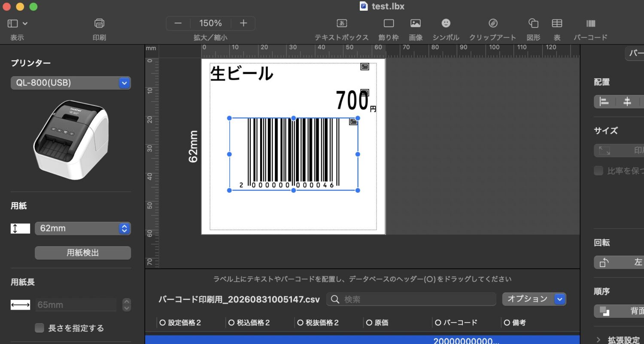Click the database link icon beside 生ビール
The width and height of the screenshot is (644, 344).
(365, 66)
